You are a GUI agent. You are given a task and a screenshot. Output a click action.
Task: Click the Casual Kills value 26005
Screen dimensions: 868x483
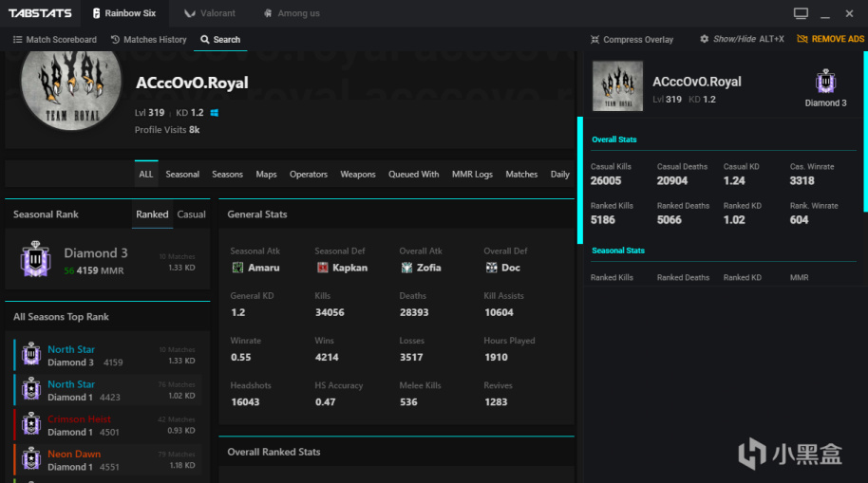(606, 181)
